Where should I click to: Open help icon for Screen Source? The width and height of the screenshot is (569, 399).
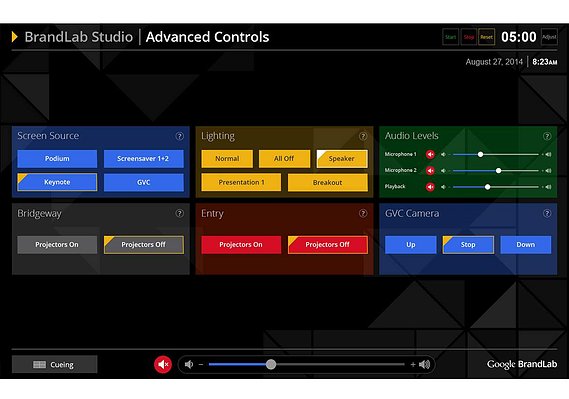179,136
